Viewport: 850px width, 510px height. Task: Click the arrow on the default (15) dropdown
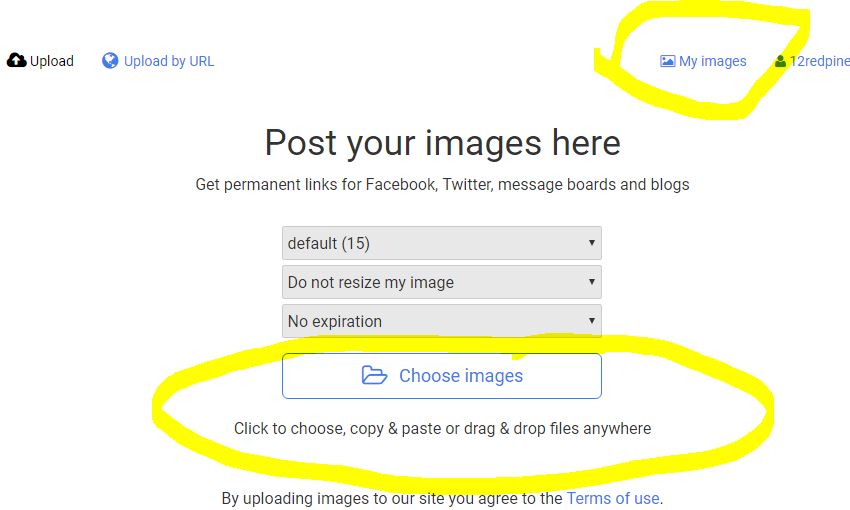(x=592, y=243)
